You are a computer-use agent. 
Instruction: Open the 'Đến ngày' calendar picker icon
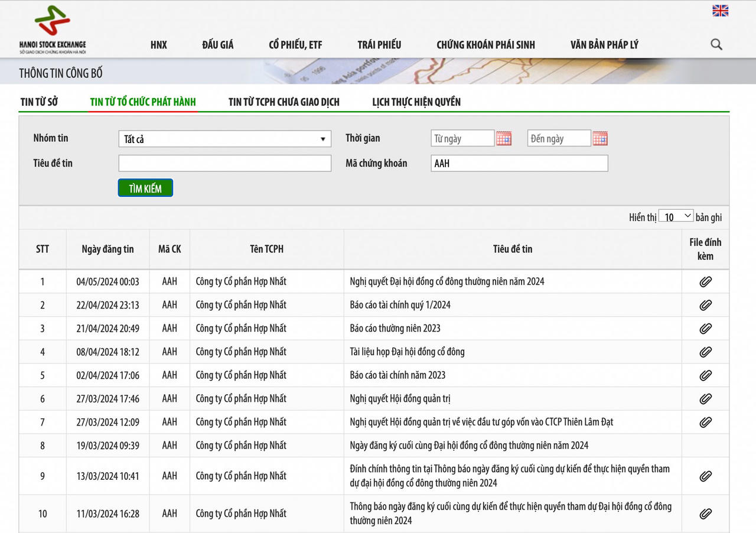point(599,139)
